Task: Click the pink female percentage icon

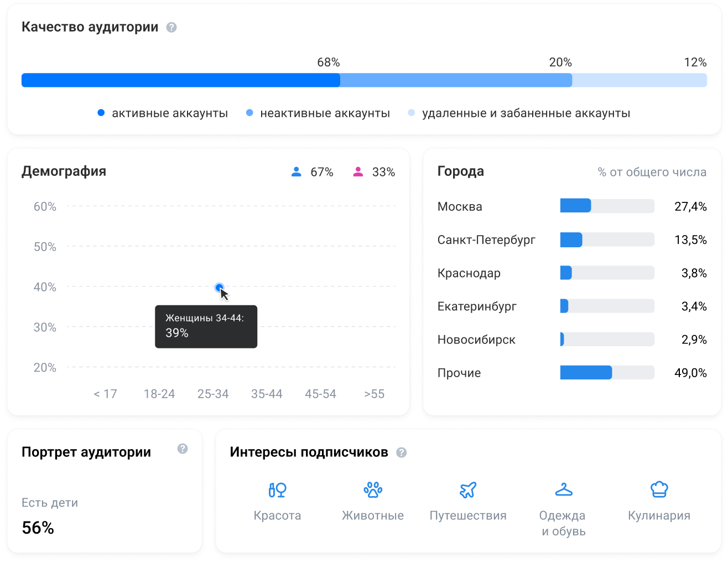Action: click(x=358, y=172)
